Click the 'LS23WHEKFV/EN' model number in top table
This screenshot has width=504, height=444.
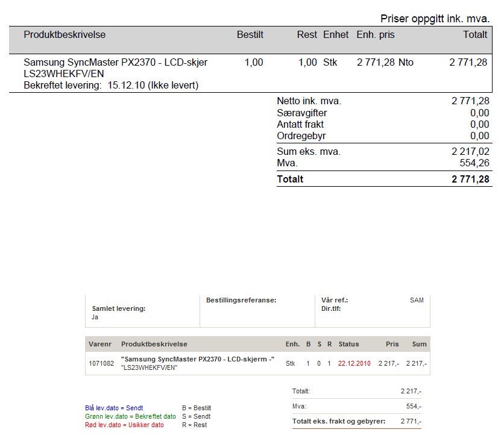(x=64, y=73)
